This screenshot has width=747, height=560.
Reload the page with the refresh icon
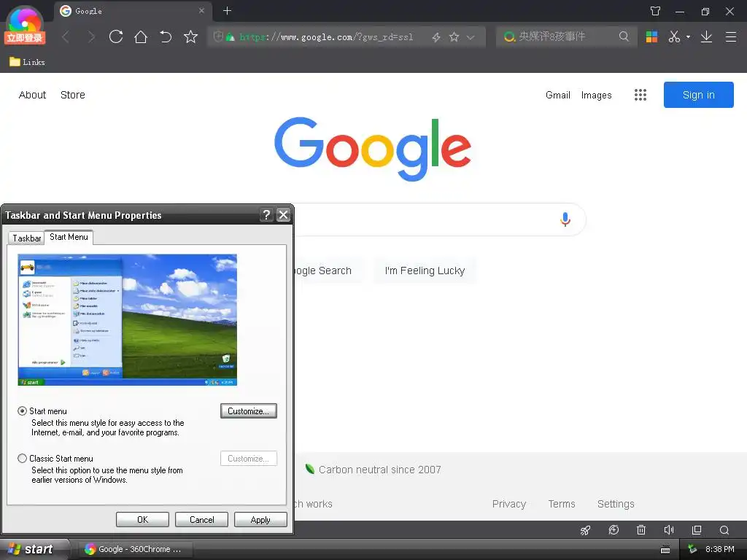point(116,36)
